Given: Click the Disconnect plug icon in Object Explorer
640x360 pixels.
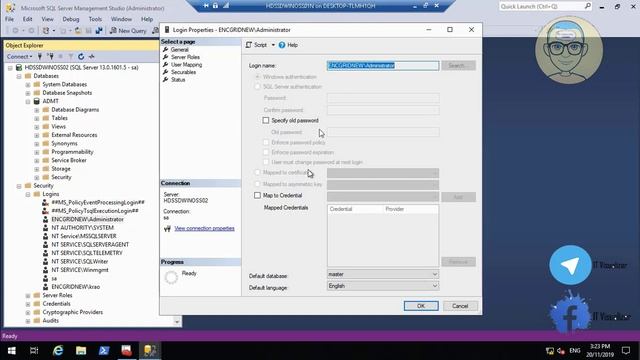Looking at the screenshot, I should (x=50, y=56).
